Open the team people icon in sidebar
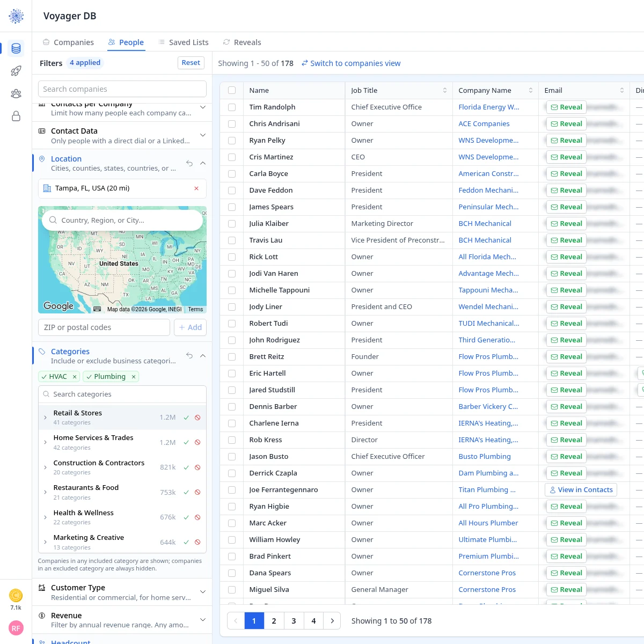This screenshot has height=644, width=644. coord(16,94)
